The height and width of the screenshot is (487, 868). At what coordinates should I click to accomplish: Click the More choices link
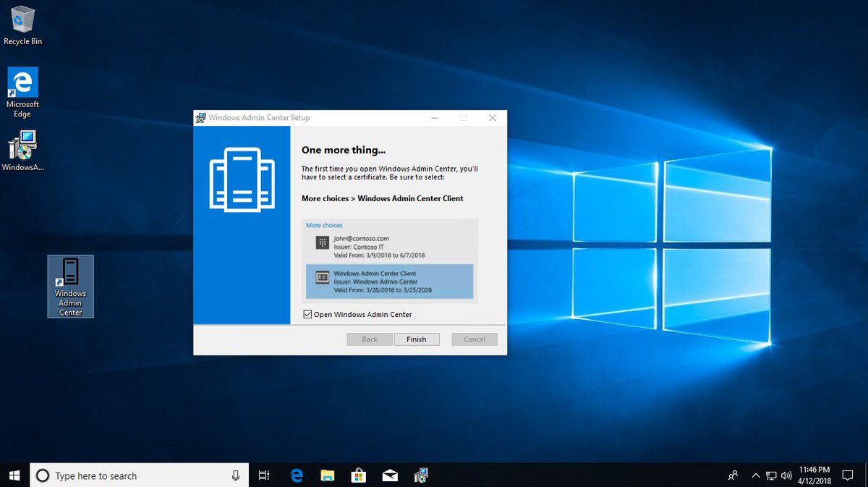coord(324,225)
